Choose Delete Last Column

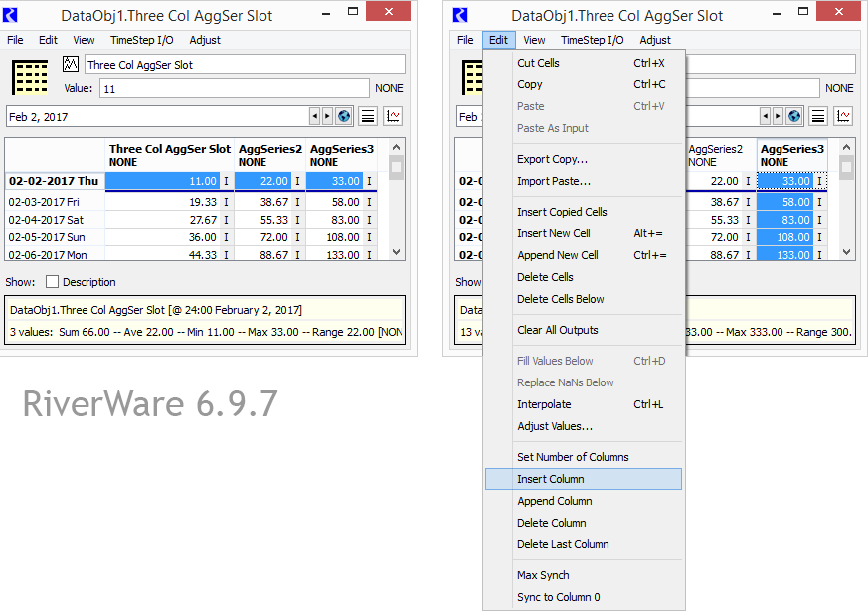(584, 544)
